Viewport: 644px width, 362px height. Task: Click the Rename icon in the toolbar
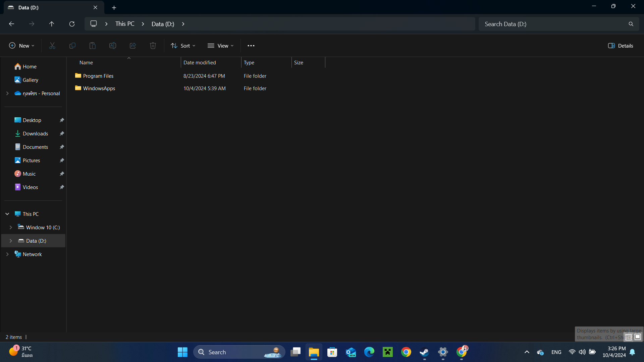[x=113, y=46]
